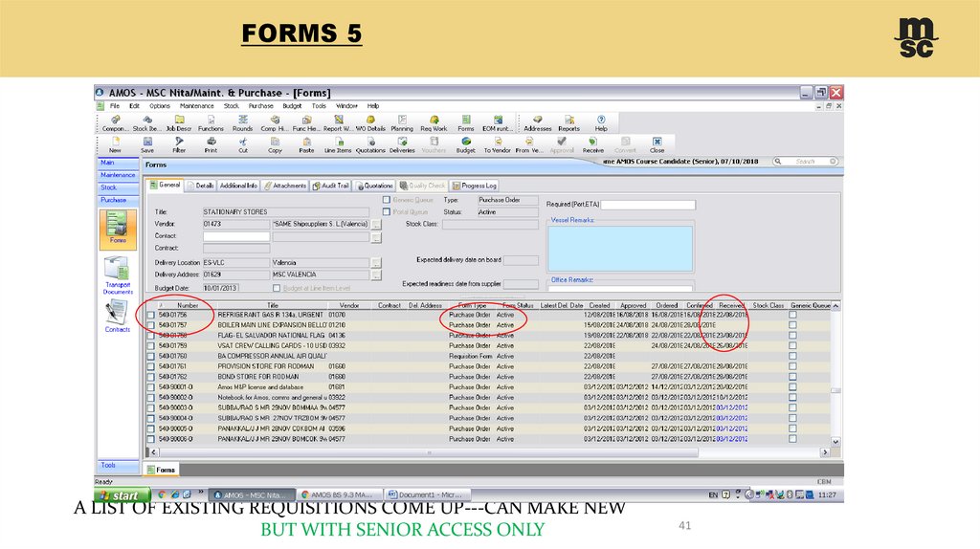This screenshot has width=980, height=549.
Task: Open the Vendor lookup button
Action: pyautogui.click(x=376, y=224)
